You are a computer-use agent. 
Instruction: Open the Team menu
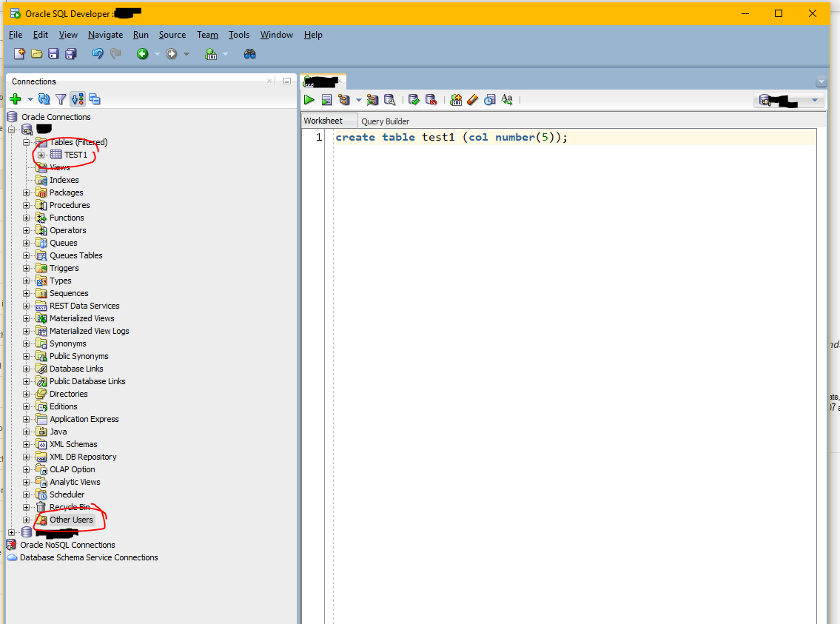pyautogui.click(x=207, y=35)
